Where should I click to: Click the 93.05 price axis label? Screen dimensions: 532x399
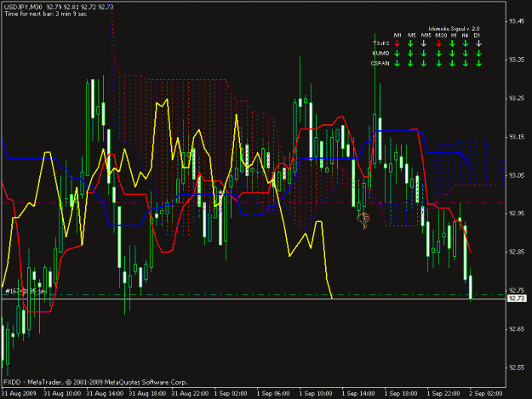click(x=517, y=175)
